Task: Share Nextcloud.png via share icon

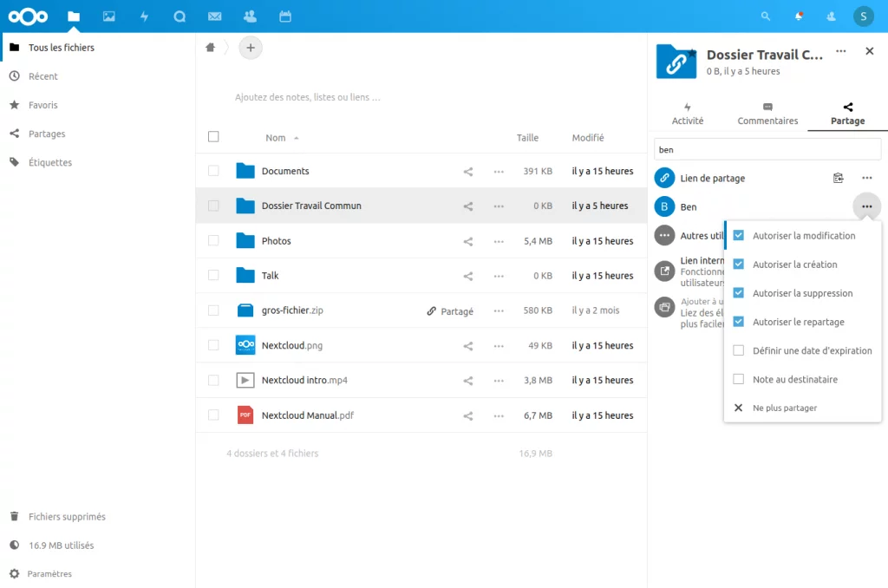Action: point(467,345)
